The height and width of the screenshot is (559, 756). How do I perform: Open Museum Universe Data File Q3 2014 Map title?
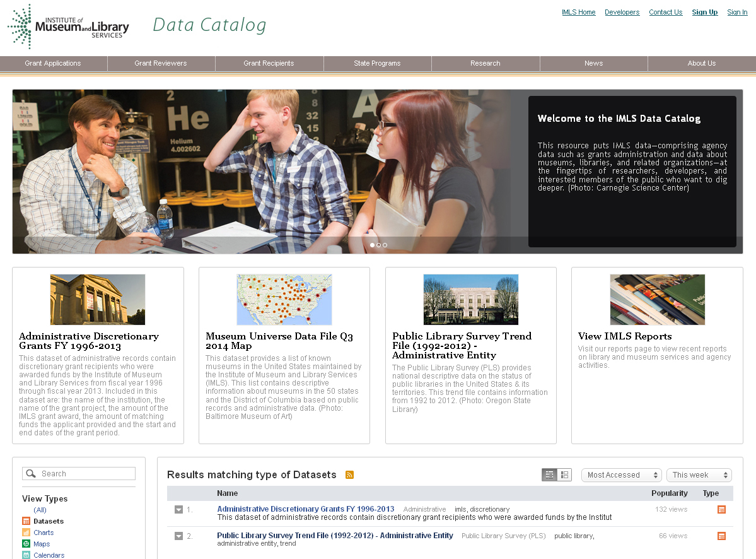pyautogui.click(x=279, y=341)
